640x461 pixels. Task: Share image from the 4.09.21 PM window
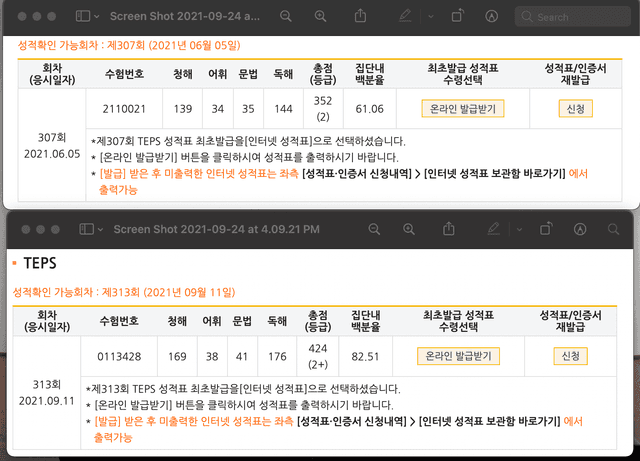coord(449,229)
